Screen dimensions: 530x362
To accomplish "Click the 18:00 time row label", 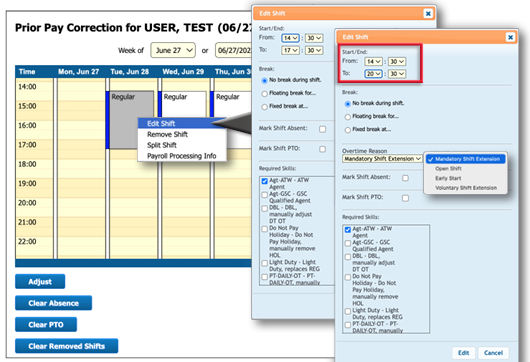I will point(27,164).
